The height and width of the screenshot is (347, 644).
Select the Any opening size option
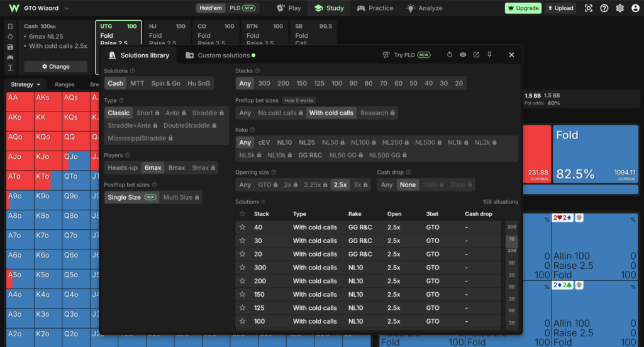tap(245, 185)
